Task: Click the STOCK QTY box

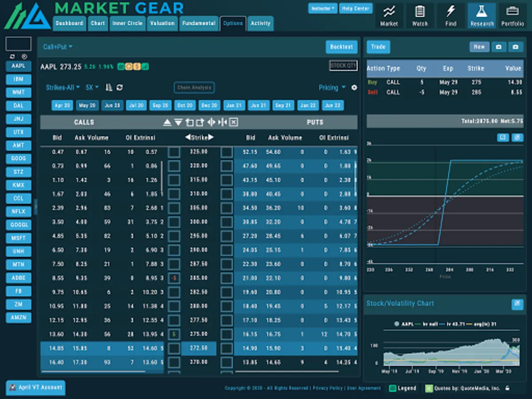Action: pos(343,66)
